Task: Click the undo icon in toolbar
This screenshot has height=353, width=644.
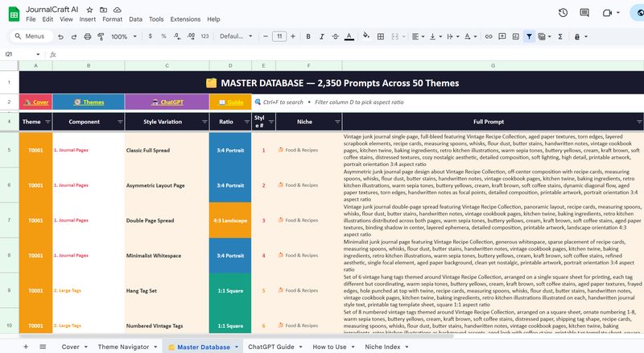Action: click(x=60, y=36)
